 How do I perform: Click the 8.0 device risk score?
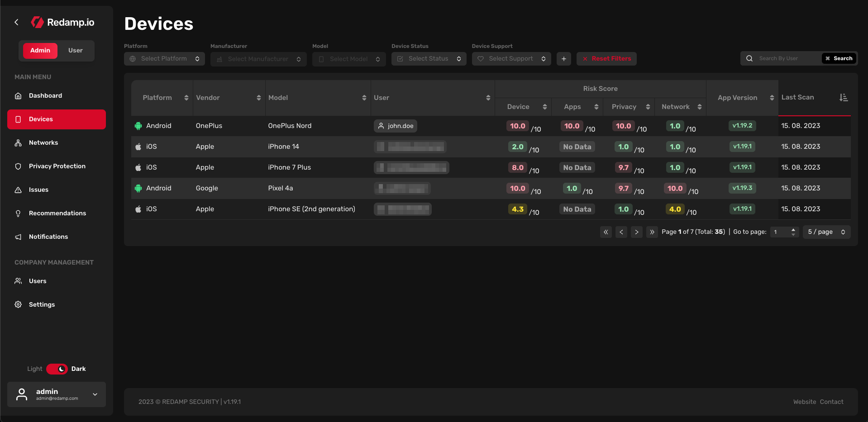click(x=518, y=168)
